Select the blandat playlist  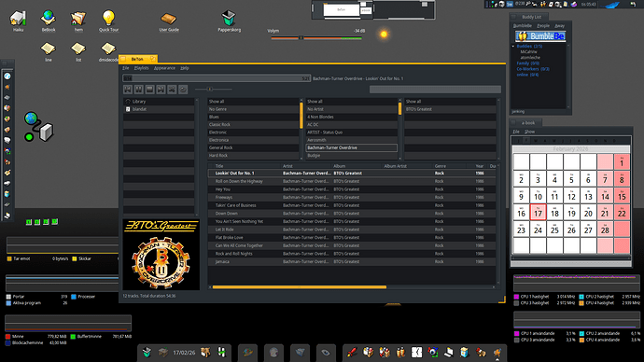tap(159, 109)
